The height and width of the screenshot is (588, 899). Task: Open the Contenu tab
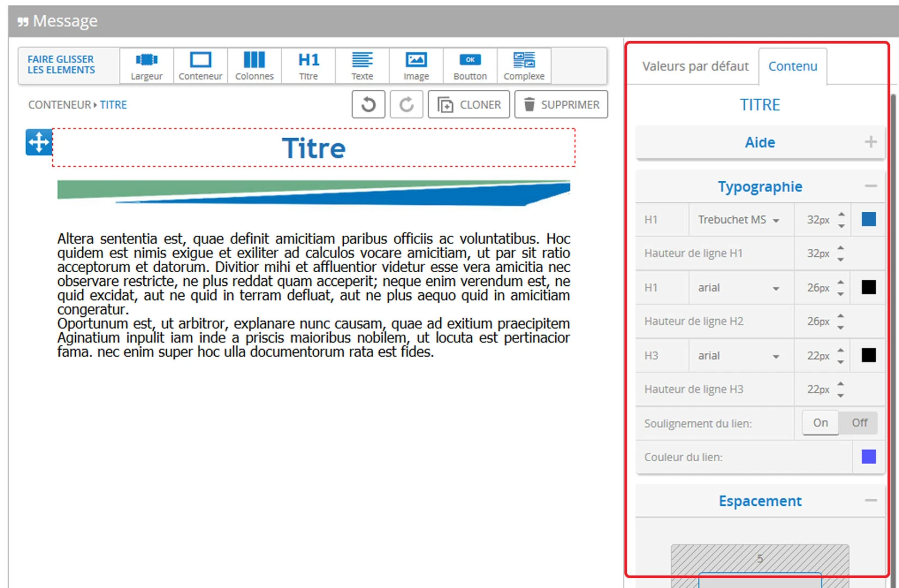coord(793,66)
